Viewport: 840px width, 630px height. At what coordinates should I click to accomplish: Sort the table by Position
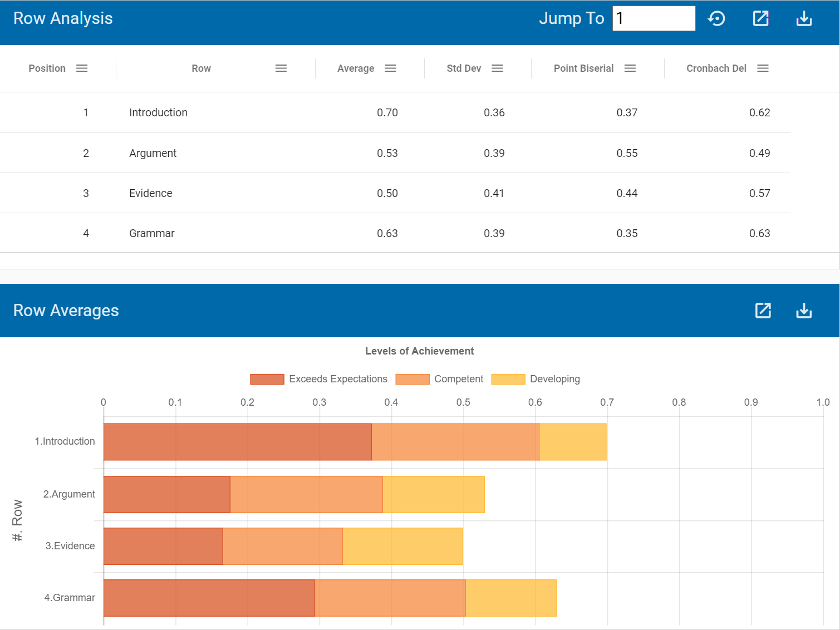(x=47, y=68)
